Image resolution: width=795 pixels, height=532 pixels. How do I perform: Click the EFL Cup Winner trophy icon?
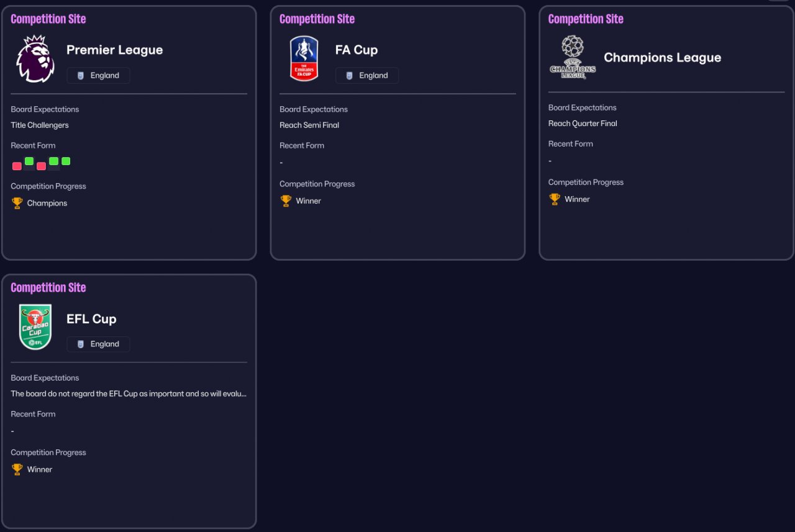[17, 469]
